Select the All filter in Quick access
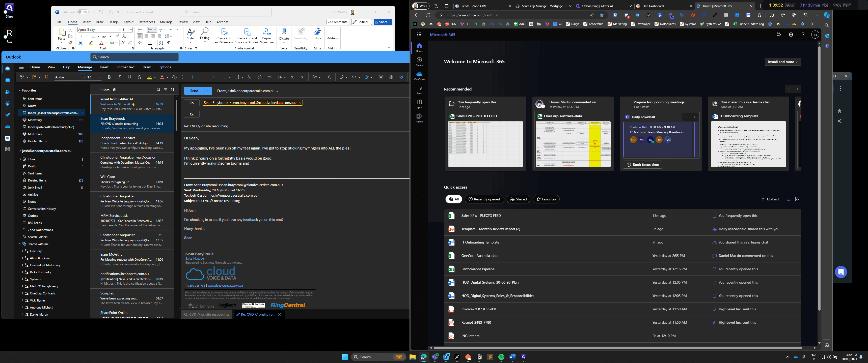 pos(453,199)
